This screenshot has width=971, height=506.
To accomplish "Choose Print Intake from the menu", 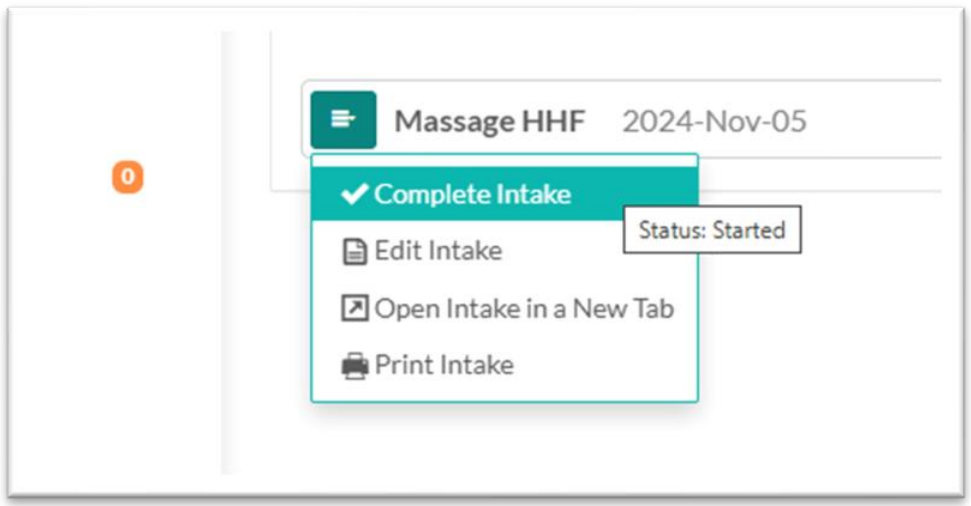I will coord(443,366).
